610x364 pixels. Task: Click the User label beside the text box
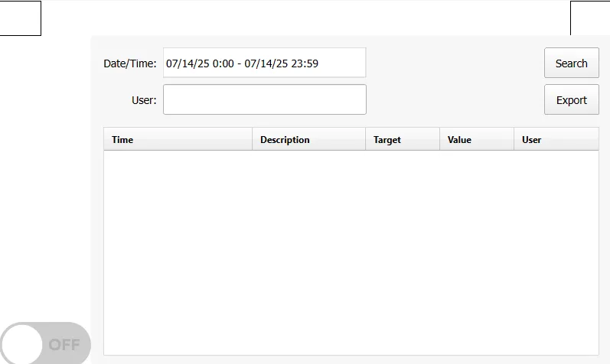144,100
